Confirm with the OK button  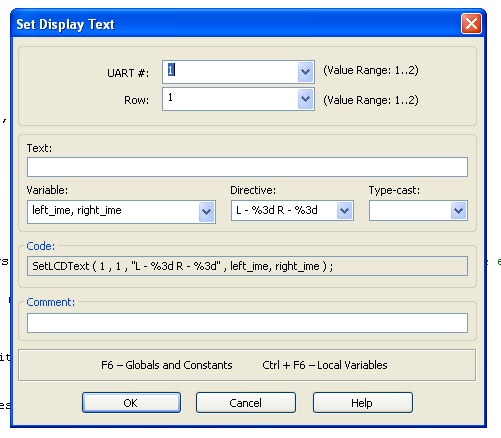[131, 403]
